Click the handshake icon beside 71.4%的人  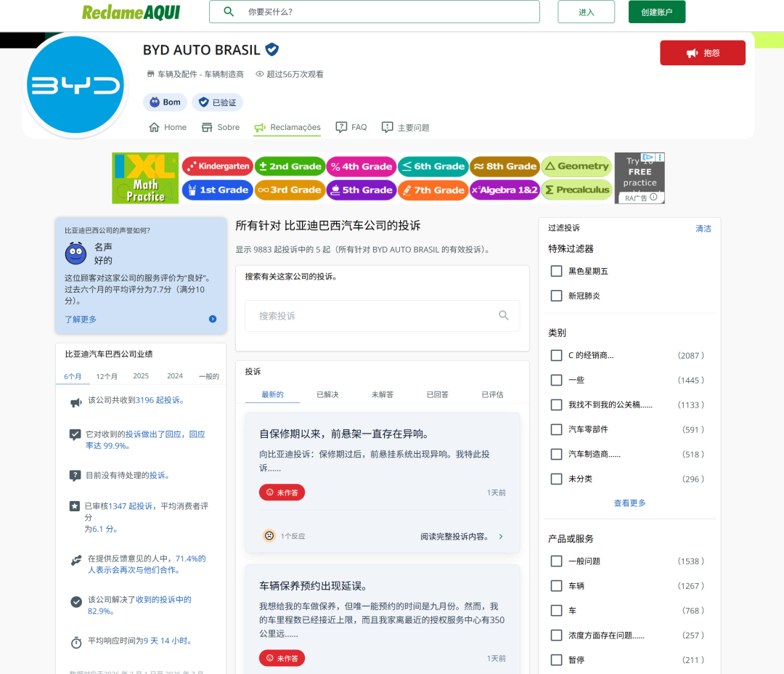coord(76,561)
